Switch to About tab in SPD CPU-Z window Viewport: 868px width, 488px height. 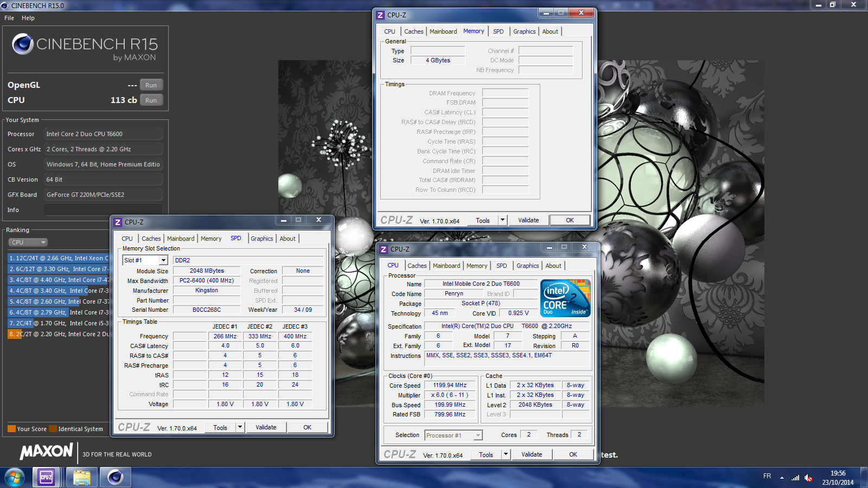click(x=288, y=239)
